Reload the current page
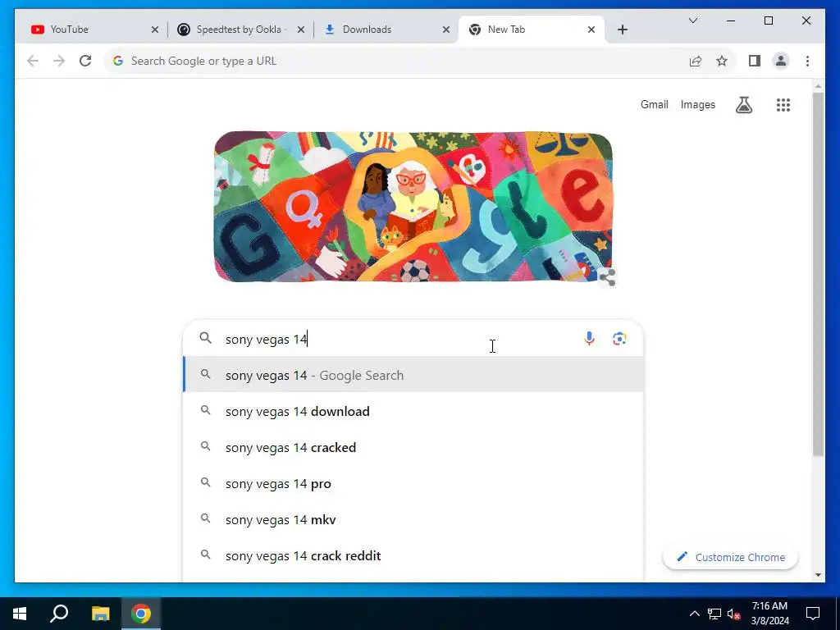The height and width of the screenshot is (630, 840). tap(85, 61)
